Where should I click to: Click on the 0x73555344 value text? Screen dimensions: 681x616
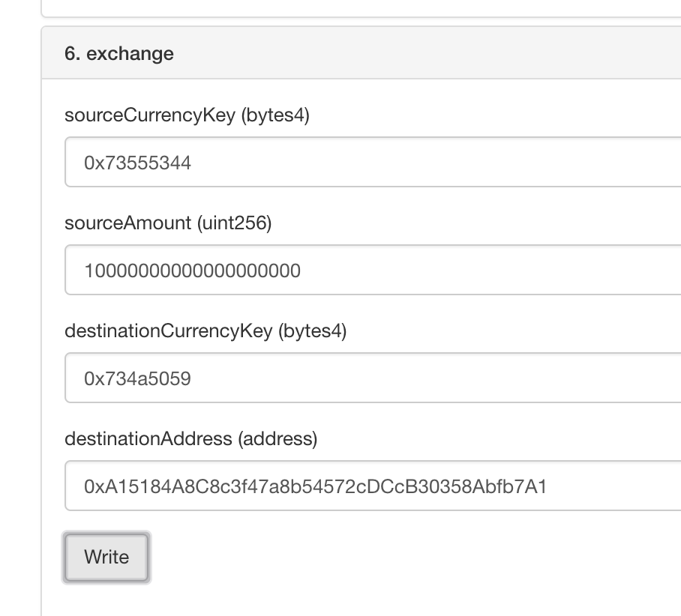point(138,163)
